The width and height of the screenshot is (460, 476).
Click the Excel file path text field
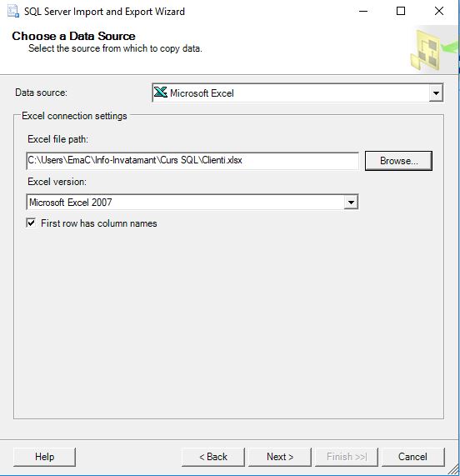pyautogui.click(x=192, y=161)
